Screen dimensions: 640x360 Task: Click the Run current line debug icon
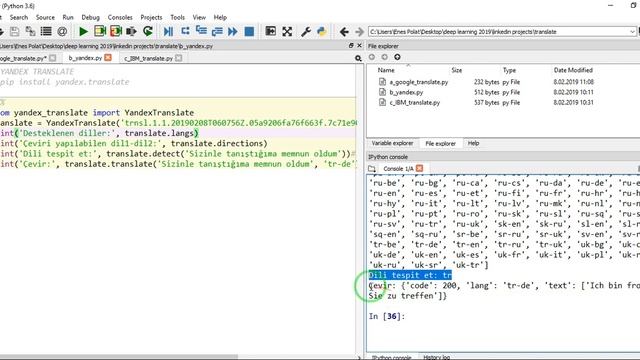(185, 31)
